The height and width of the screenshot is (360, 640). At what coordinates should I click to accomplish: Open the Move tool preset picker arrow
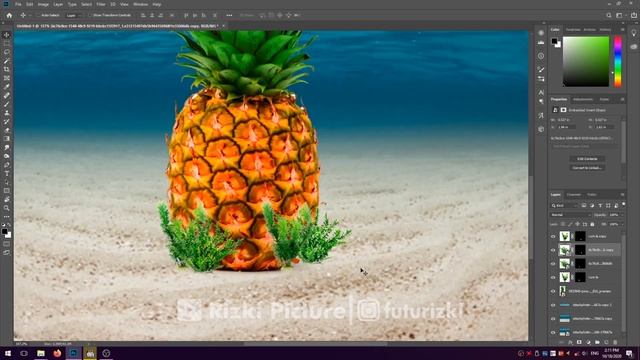click(x=30, y=15)
